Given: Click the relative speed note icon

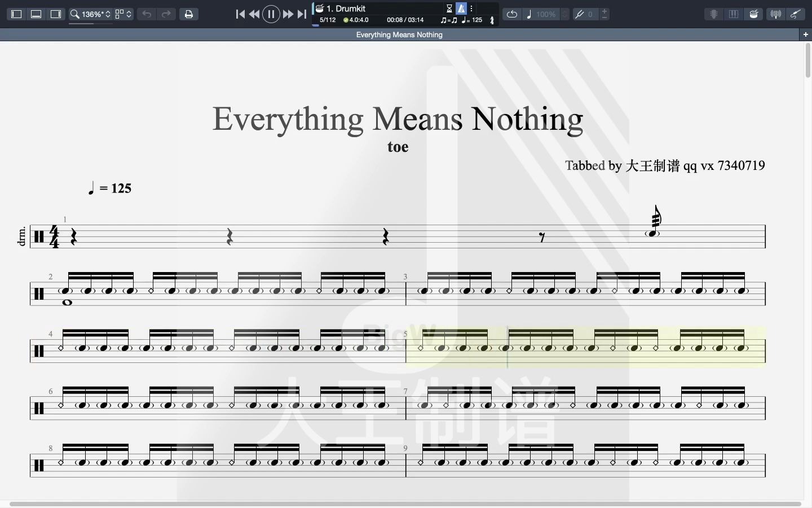Looking at the screenshot, I should pos(529,14).
